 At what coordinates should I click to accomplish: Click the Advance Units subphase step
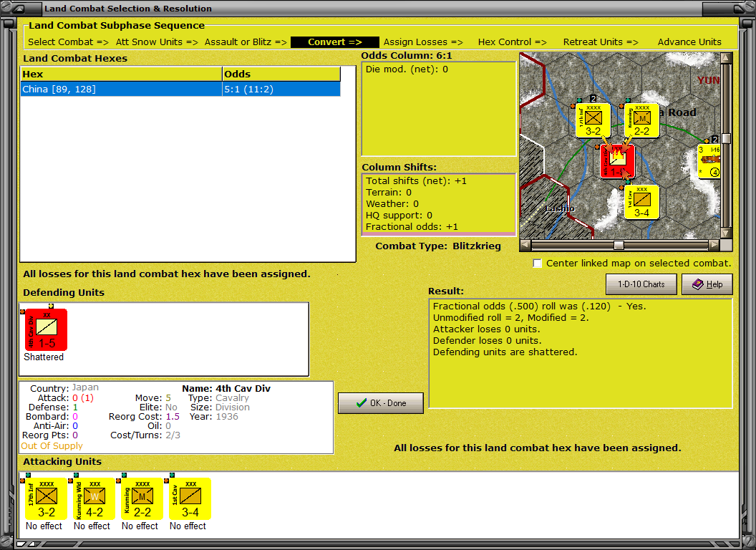(689, 42)
